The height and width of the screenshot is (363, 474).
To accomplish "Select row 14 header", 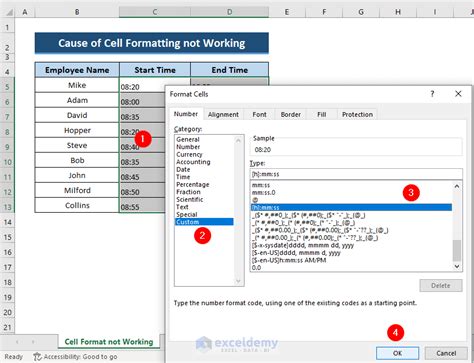I will coord(7,222).
